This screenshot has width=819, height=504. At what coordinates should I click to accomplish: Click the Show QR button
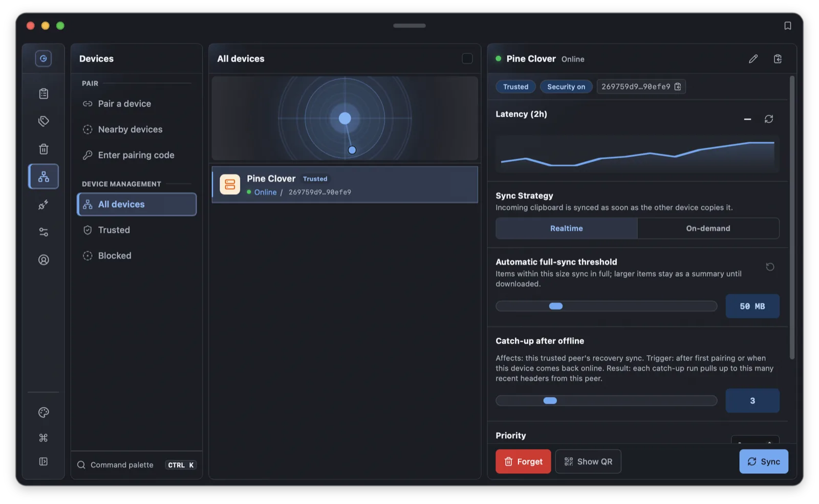588,462
